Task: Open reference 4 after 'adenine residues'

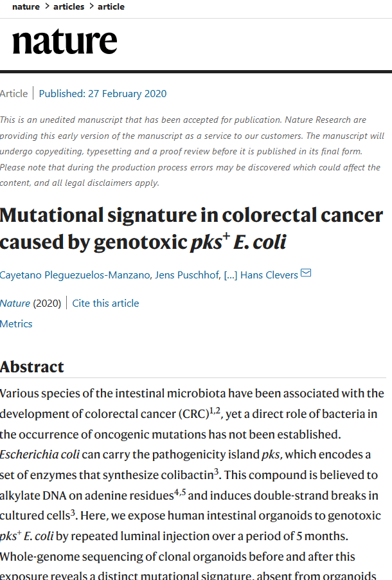Action: (176, 492)
